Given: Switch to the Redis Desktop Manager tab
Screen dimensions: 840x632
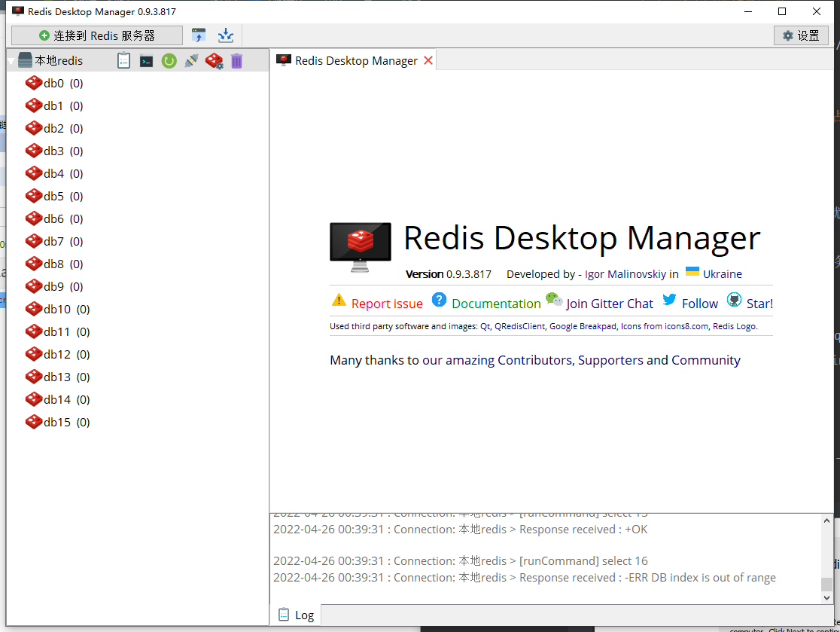Looking at the screenshot, I should [x=355, y=61].
